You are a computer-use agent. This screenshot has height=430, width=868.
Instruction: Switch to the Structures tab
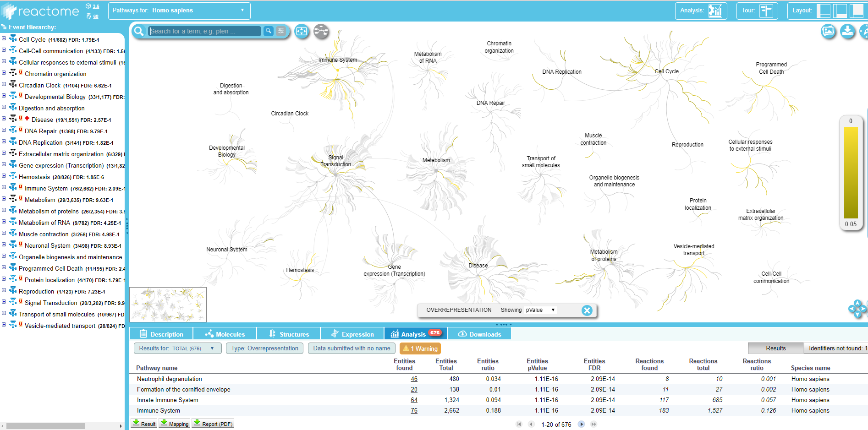pos(288,334)
